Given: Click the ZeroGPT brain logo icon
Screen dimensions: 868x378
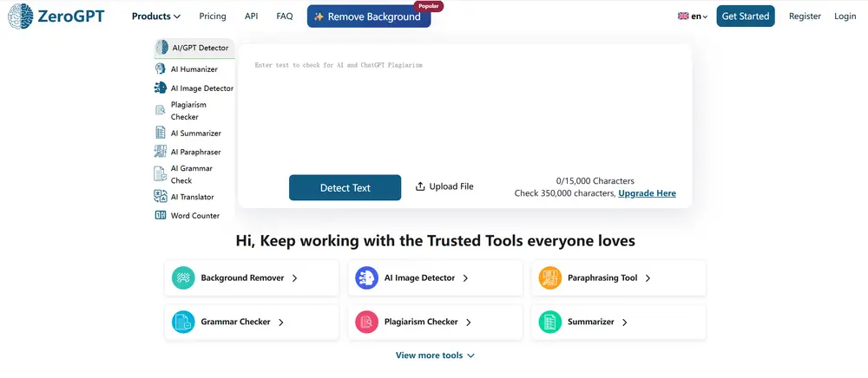Looking at the screenshot, I should (x=21, y=16).
